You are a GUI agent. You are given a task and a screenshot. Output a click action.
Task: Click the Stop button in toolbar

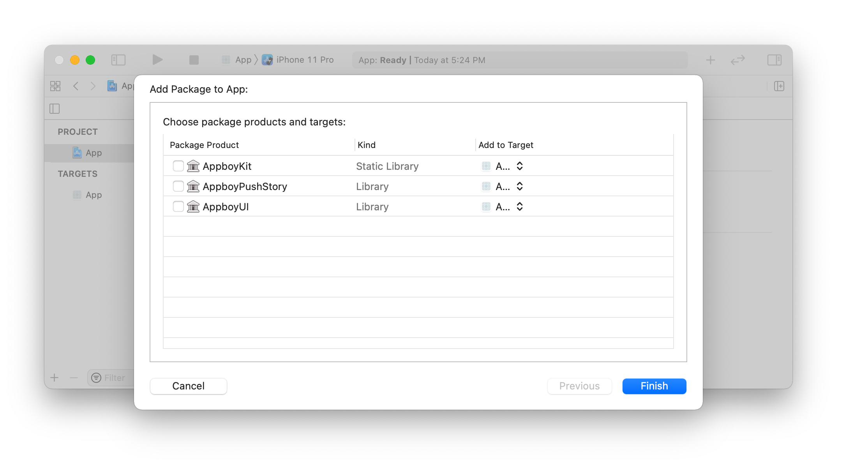point(194,60)
